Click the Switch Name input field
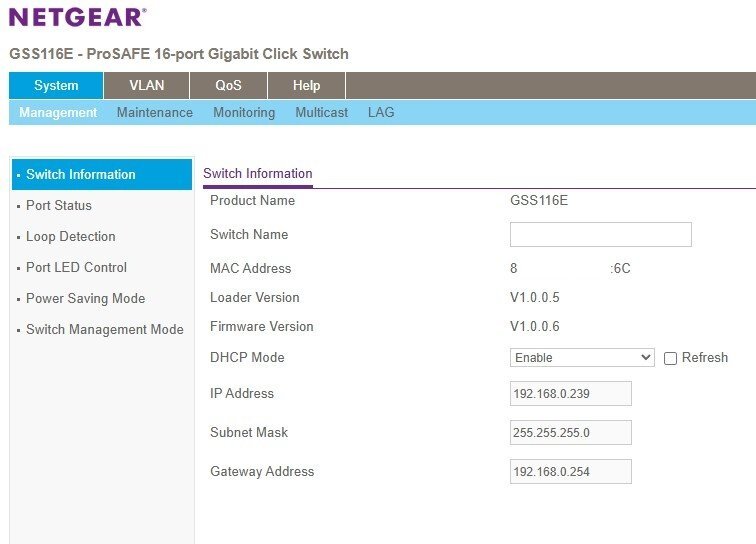Screen dimensions: 756x544 coord(601,234)
